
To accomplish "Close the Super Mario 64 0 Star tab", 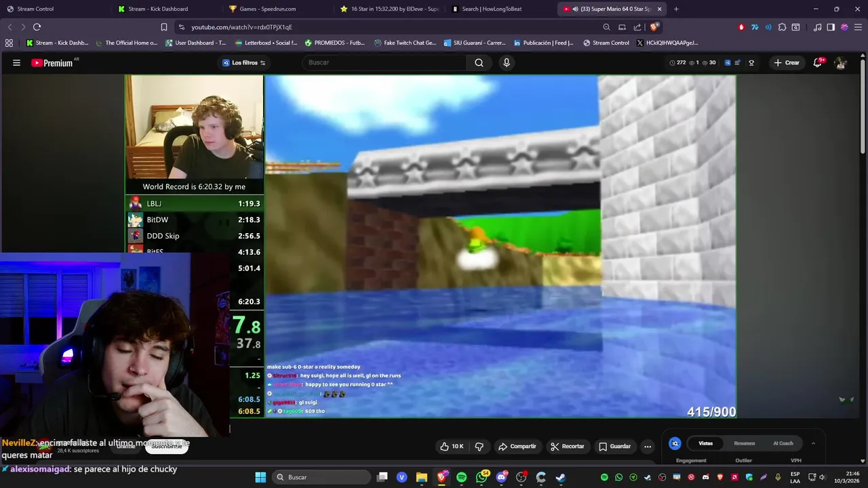I will tap(659, 9).
